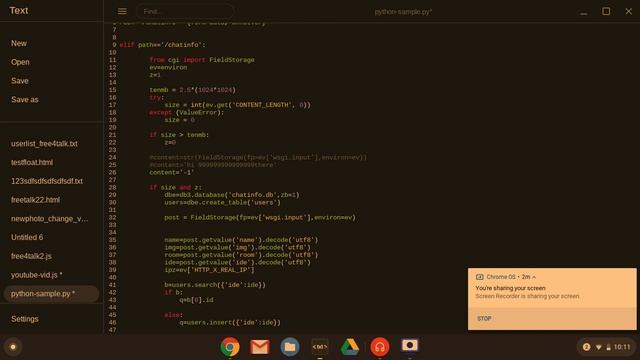
Task: Click Save in the sidebar
Action: pyautogui.click(x=20, y=81)
